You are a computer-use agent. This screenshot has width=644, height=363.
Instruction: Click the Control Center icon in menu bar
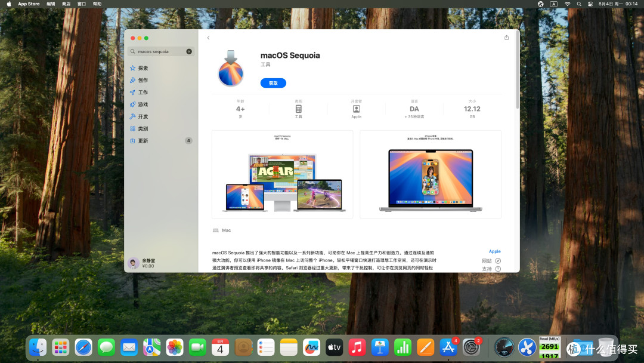coord(590,4)
